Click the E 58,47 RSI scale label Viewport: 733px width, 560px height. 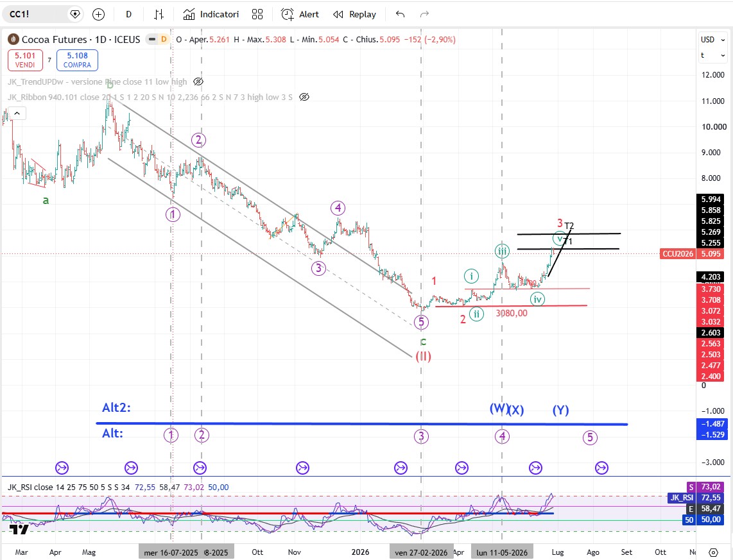705,509
